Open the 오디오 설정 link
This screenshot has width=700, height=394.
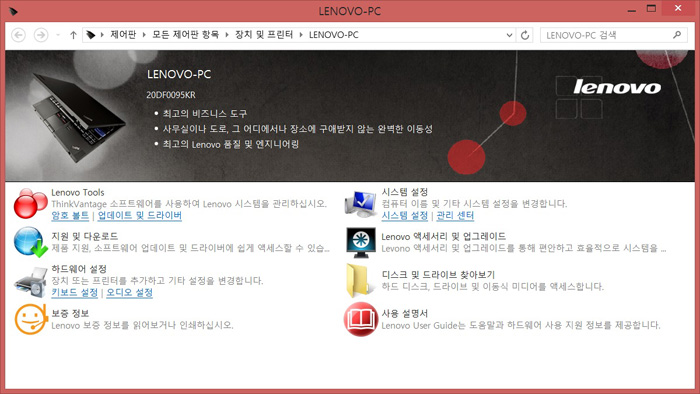[x=129, y=293]
